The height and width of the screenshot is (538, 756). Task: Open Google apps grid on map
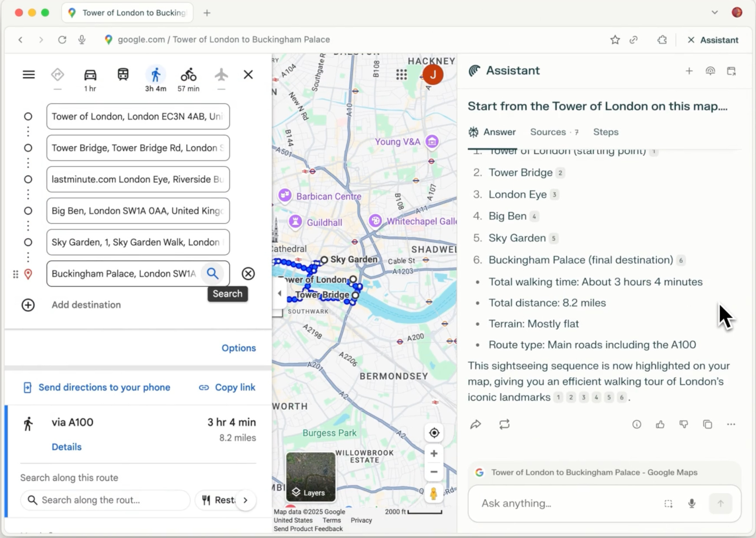(401, 75)
